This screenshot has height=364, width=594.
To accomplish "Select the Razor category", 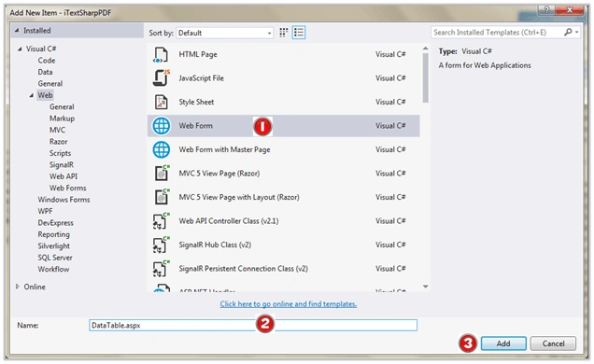I will click(58, 142).
